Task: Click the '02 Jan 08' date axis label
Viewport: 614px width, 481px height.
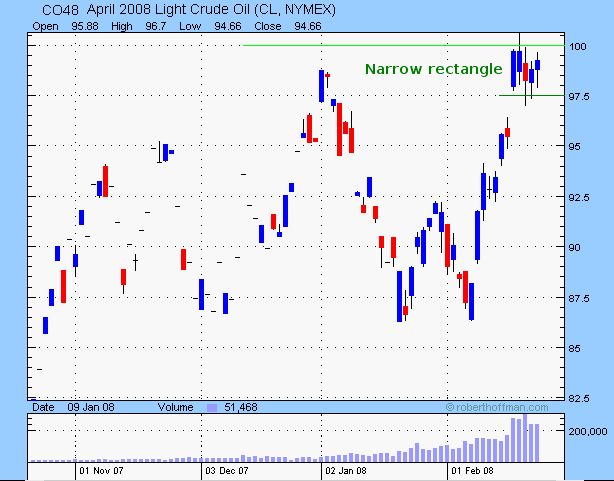Action: pyautogui.click(x=346, y=470)
